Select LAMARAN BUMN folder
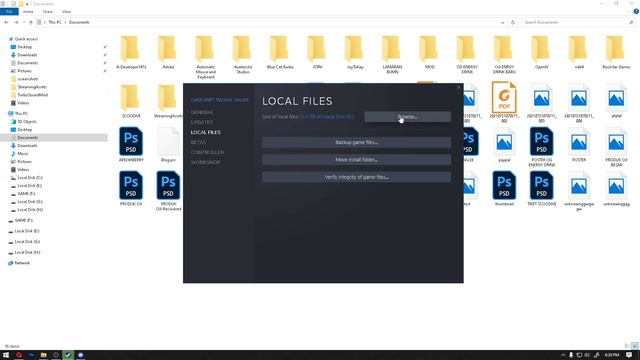This screenshot has height=360, width=640. [x=392, y=54]
